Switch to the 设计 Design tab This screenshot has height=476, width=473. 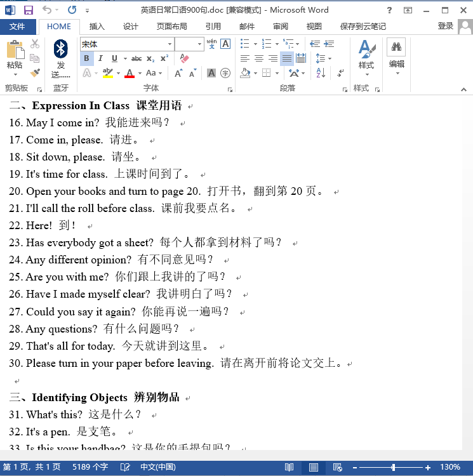(x=131, y=27)
